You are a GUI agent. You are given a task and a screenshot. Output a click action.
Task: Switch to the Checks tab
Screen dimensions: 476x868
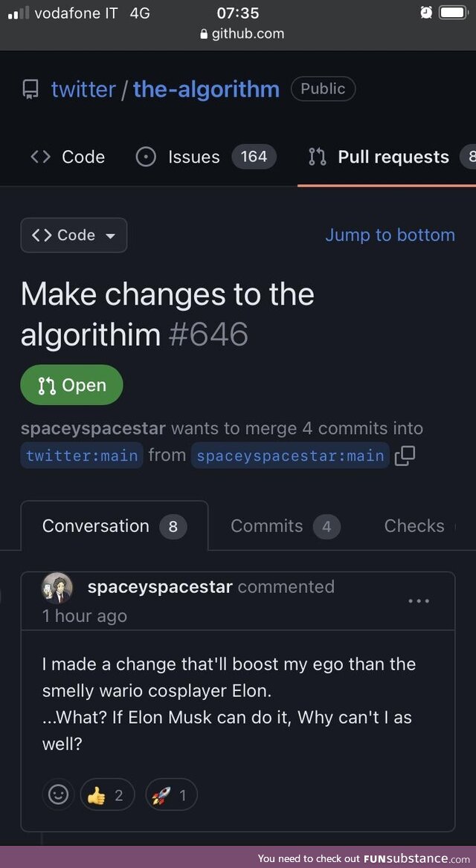pos(414,525)
